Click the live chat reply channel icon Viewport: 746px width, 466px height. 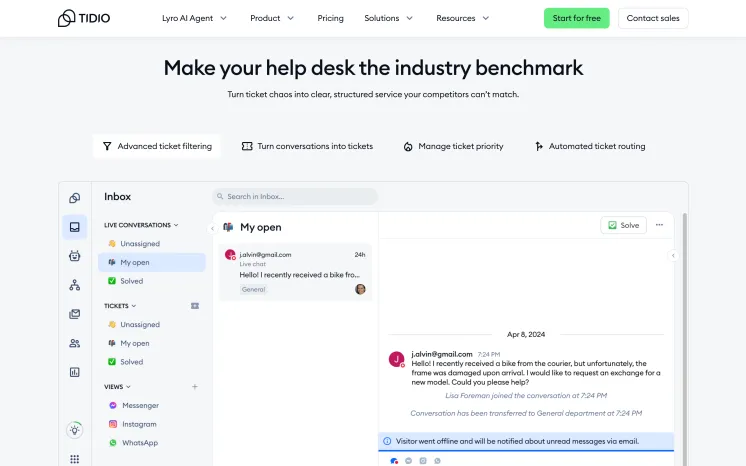pos(394,461)
